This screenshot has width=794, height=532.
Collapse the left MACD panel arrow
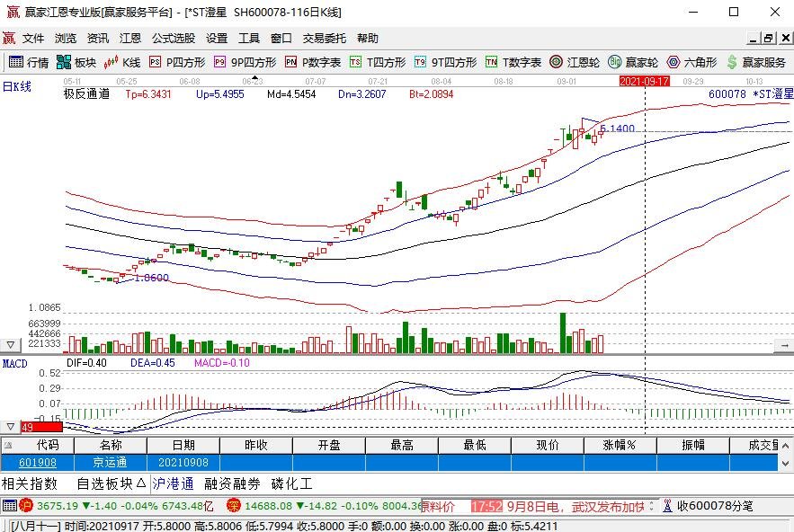(x=10, y=425)
